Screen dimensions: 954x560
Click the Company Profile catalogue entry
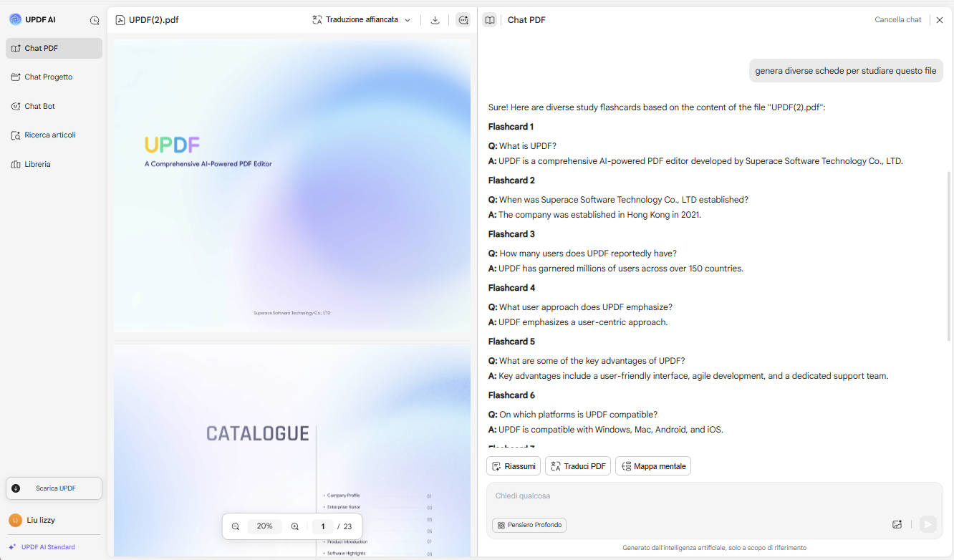tap(343, 496)
